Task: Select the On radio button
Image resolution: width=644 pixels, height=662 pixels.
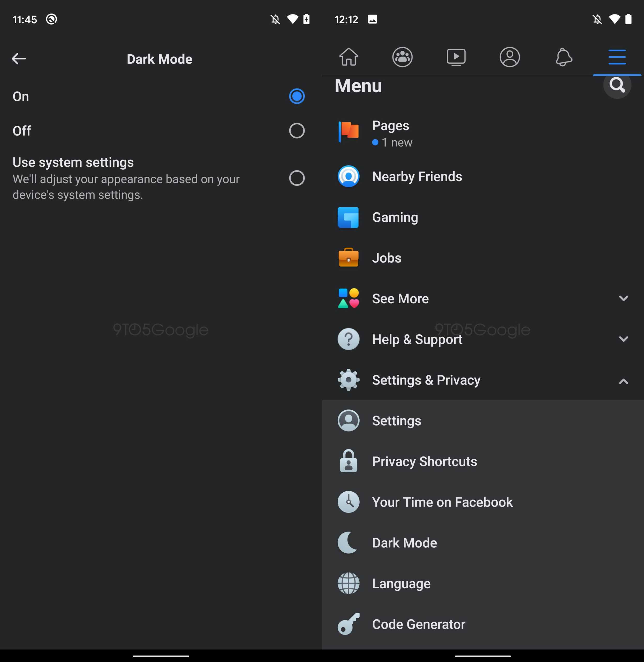Action: point(297,96)
